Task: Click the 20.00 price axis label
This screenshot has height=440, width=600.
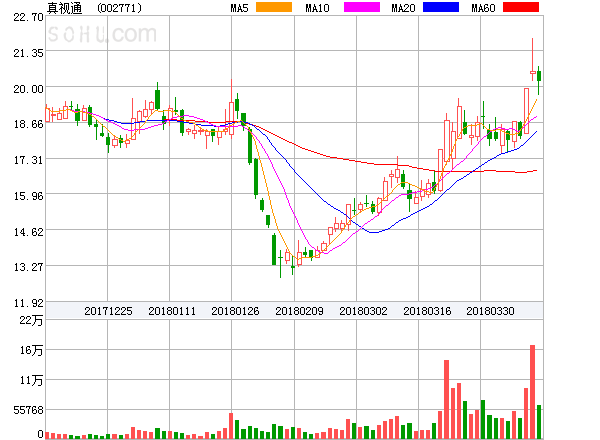Action: [28, 89]
